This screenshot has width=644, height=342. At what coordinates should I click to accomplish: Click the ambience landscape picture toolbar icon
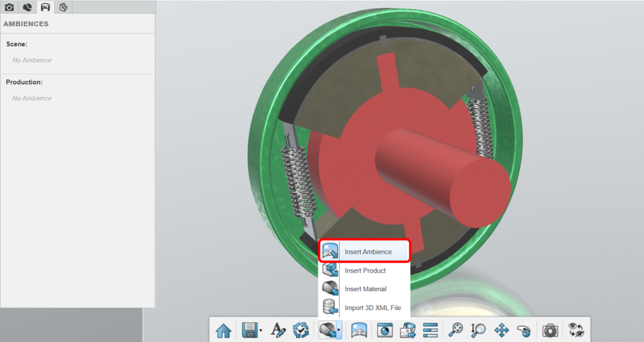click(x=359, y=330)
